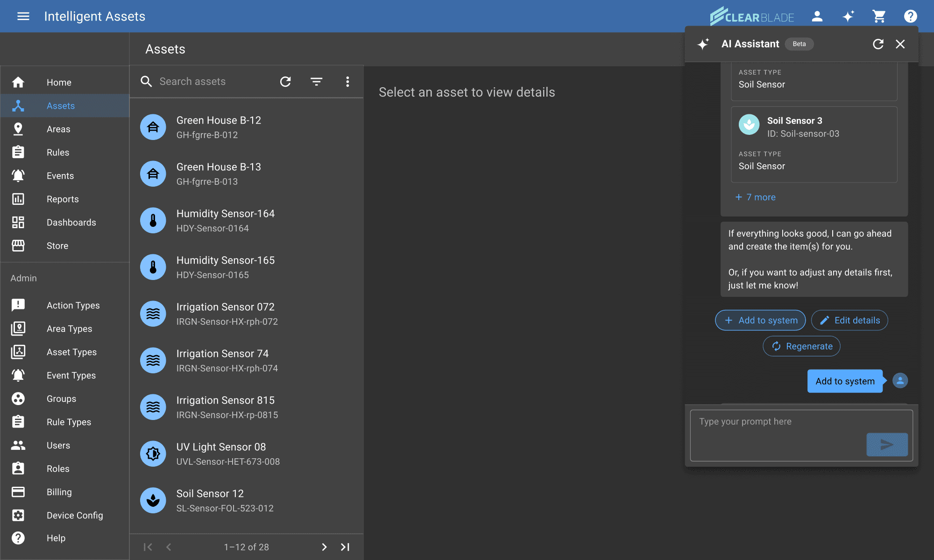Image resolution: width=934 pixels, height=560 pixels.
Task: Send the prompt with arrow button
Action: tap(886, 444)
